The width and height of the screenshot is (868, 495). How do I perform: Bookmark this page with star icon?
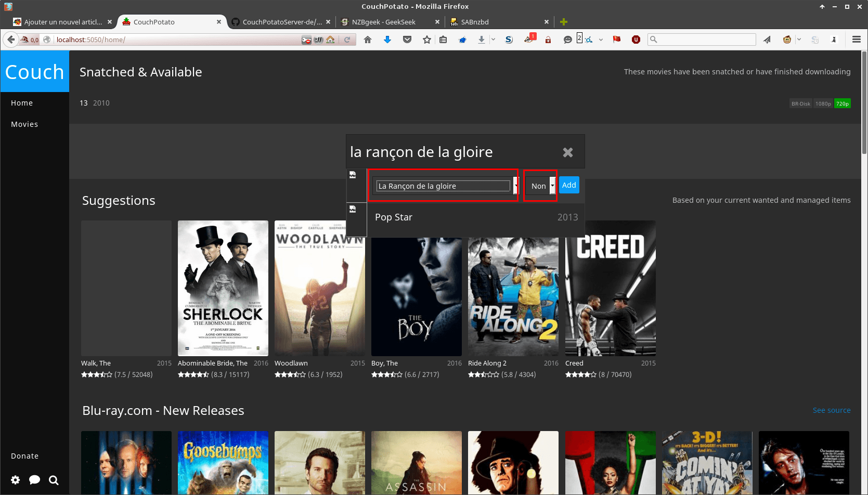click(x=427, y=40)
